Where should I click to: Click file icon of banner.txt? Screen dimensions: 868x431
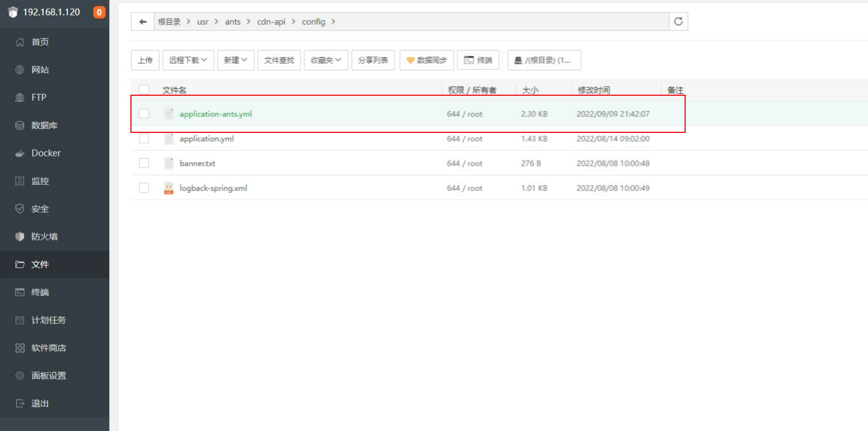point(169,163)
